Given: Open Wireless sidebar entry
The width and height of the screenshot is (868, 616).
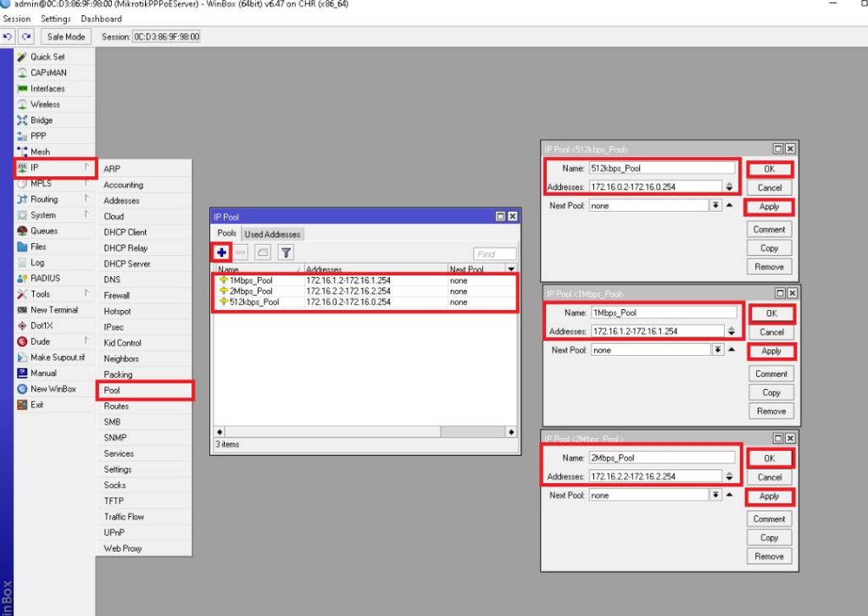Looking at the screenshot, I should coord(54,104).
